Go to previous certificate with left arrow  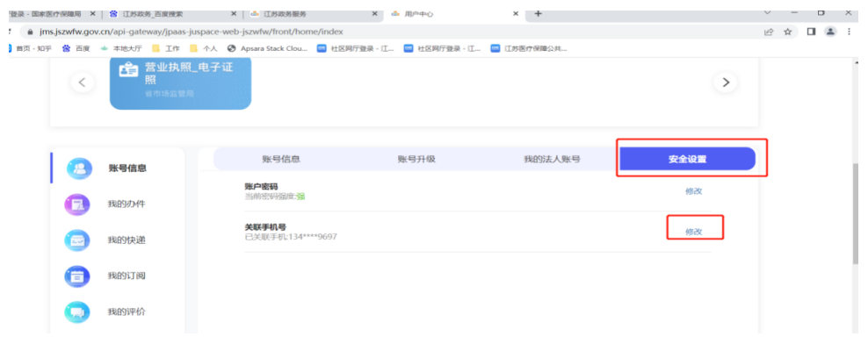[82, 82]
